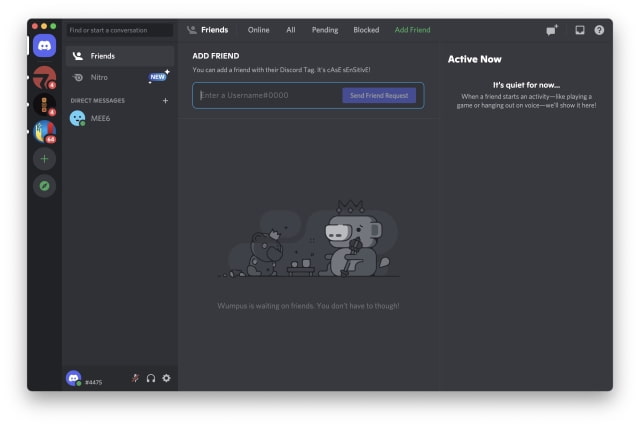Explore public servers compass icon

coord(44,186)
